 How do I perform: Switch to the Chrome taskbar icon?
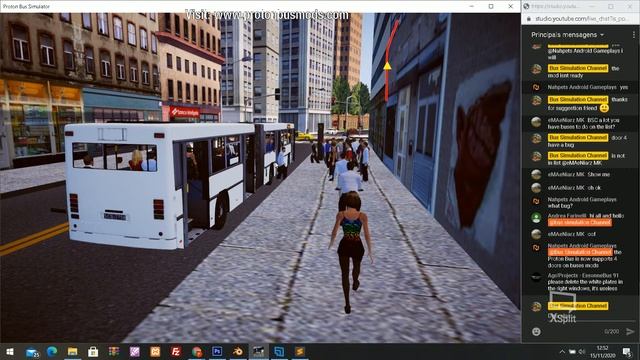click(197, 351)
